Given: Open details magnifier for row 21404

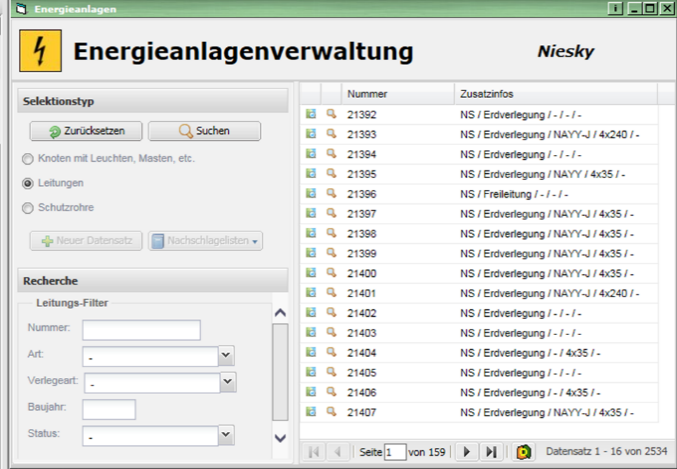Looking at the screenshot, I should pos(331,352).
